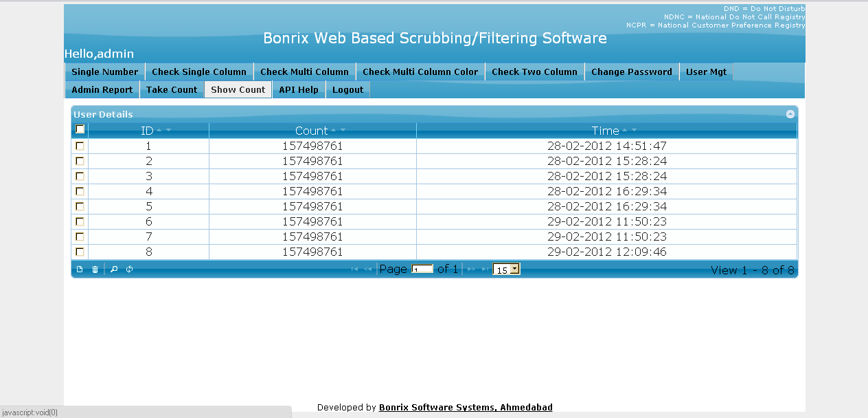Click the Count cell in row 4
The width and height of the screenshot is (868, 418).
(x=312, y=191)
